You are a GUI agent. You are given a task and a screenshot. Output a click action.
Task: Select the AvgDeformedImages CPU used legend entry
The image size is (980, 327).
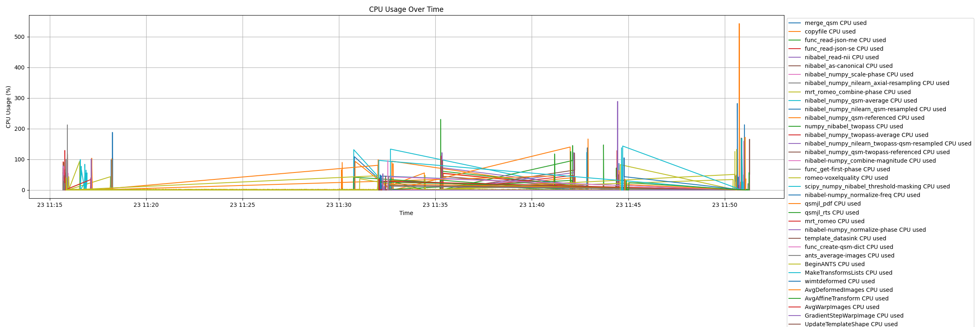coord(840,290)
